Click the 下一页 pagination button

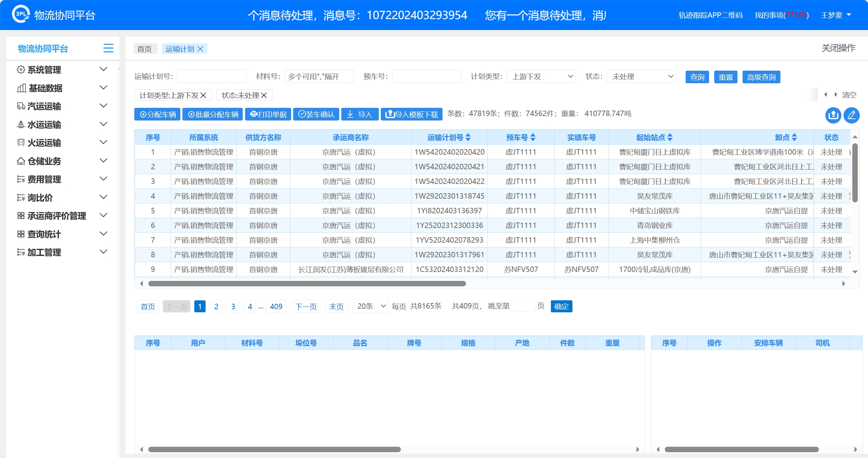click(x=306, y=306)
